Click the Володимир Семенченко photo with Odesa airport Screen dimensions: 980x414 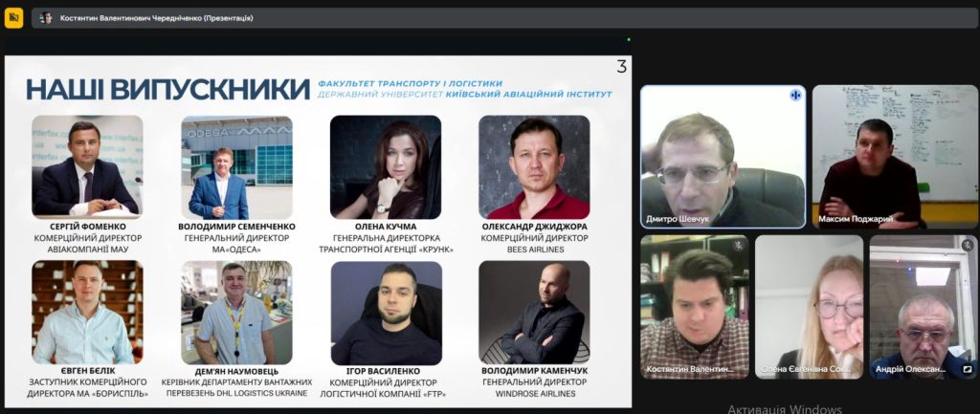(x=237, y=166)
